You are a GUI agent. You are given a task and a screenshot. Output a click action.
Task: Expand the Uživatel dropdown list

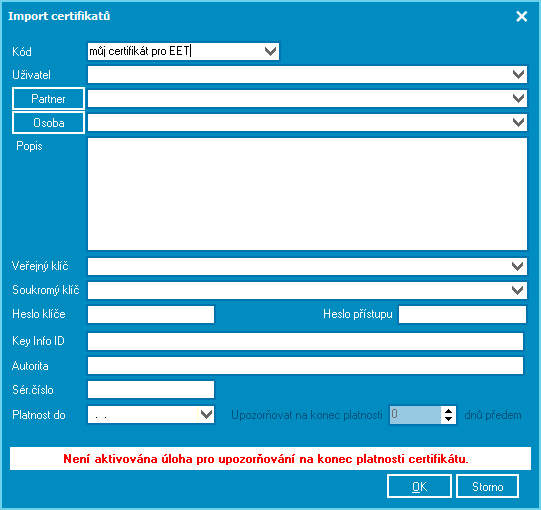tap(518, 75)
